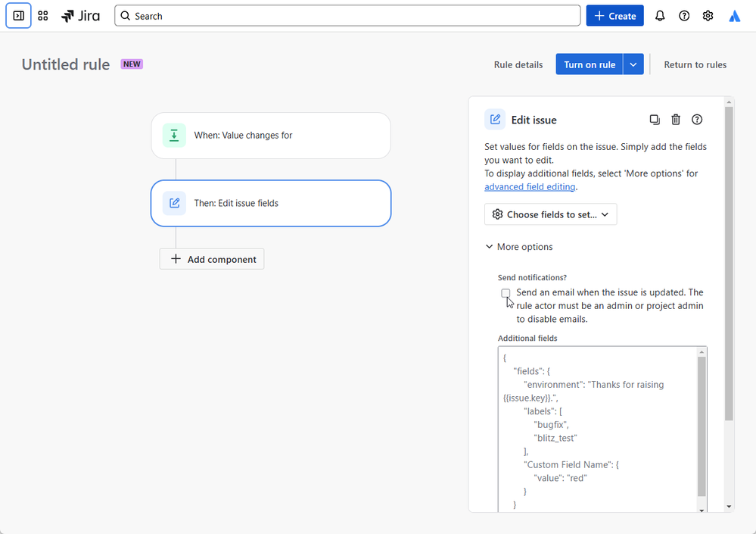Open the notifications bell
The height and width of the screenshot is (534, 756).
(660, 16)
